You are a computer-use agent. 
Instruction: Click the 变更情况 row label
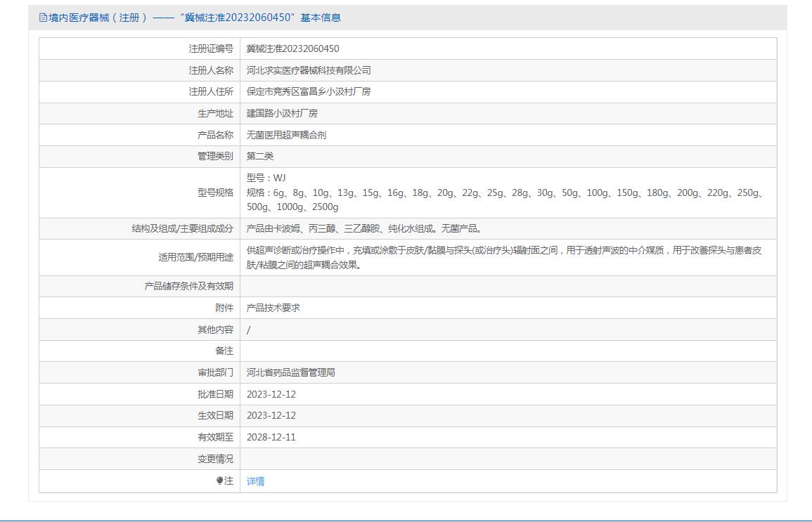pos(215,459)
